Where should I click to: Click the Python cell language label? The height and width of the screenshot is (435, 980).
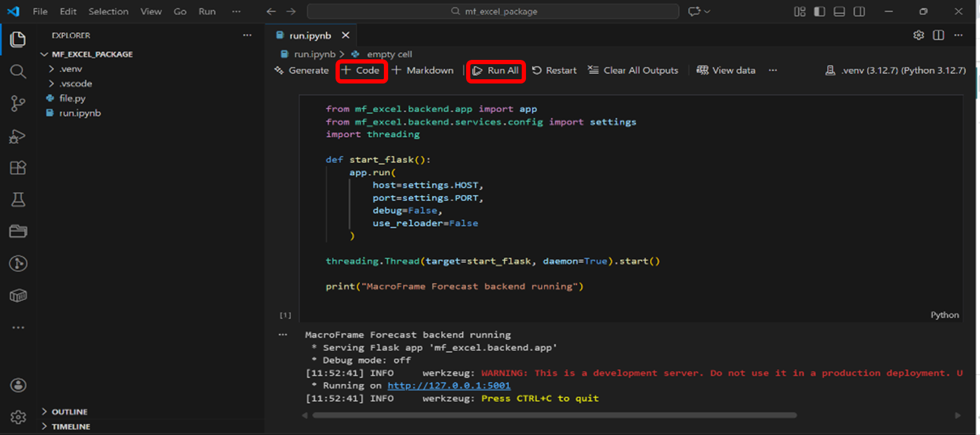(x=944, y=315)
